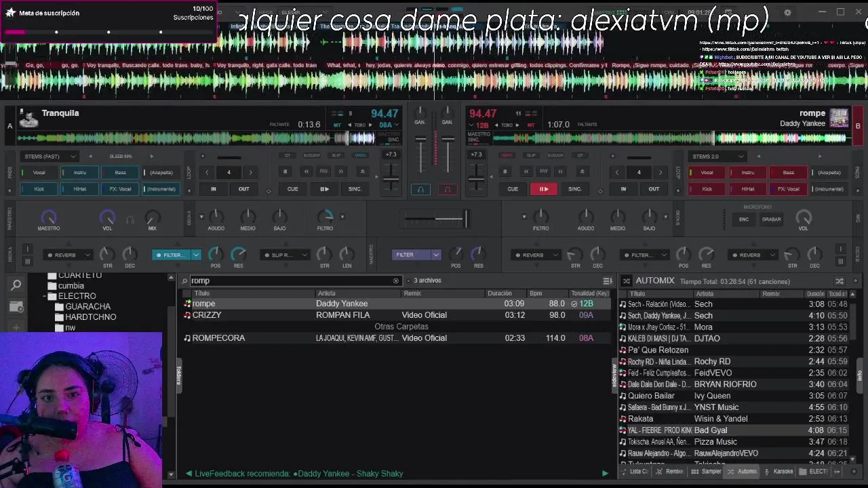Toggle the Kick stem pad on deck A

39,189
